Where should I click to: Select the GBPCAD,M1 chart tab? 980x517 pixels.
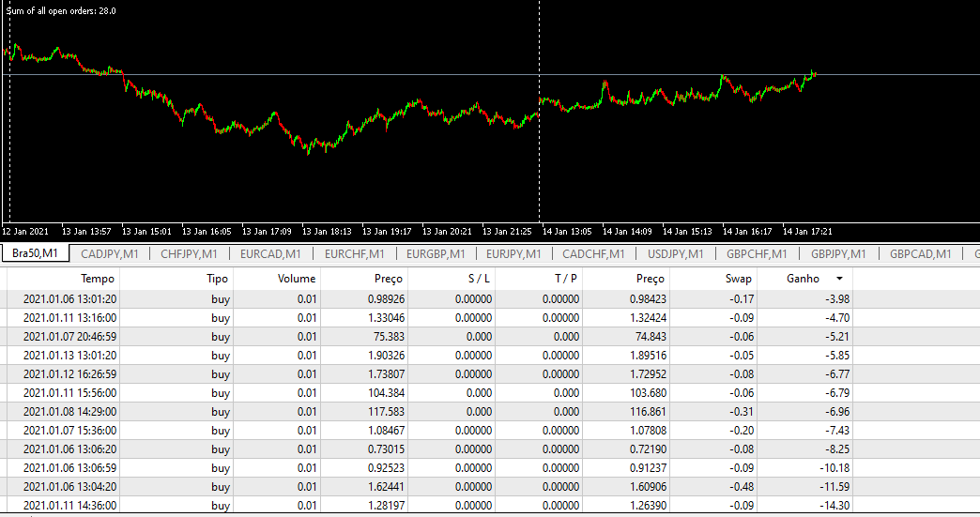921,253
